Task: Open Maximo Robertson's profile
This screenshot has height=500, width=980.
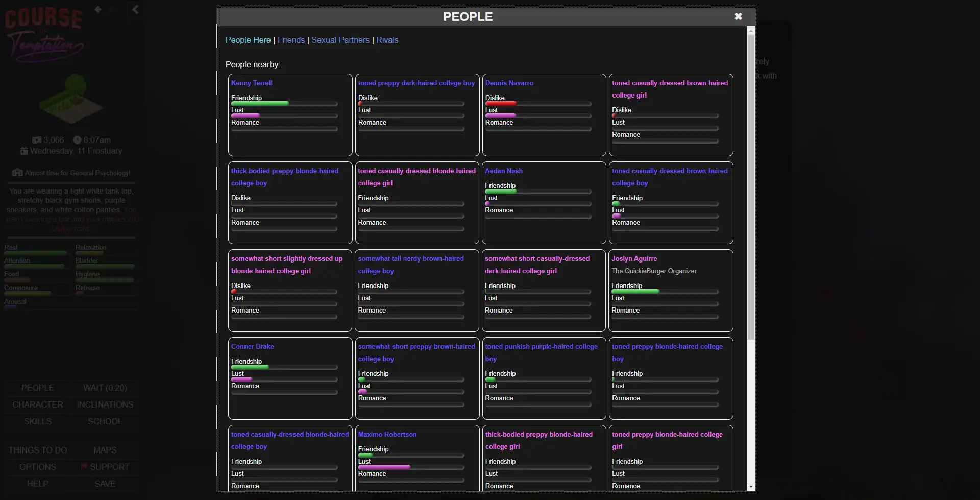Action: pyautogui.click(x=387, y=434)
